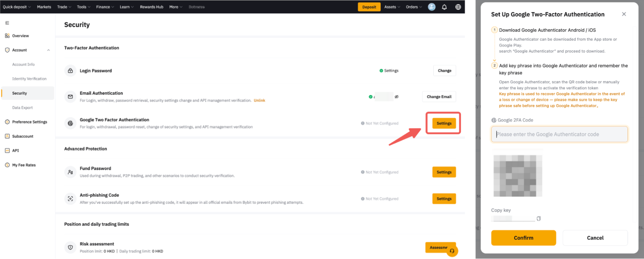Open Identity Verification in sidebar
The width and height of the screenshot is (644, 259).
pyautogui.click(x=29, y=79)
